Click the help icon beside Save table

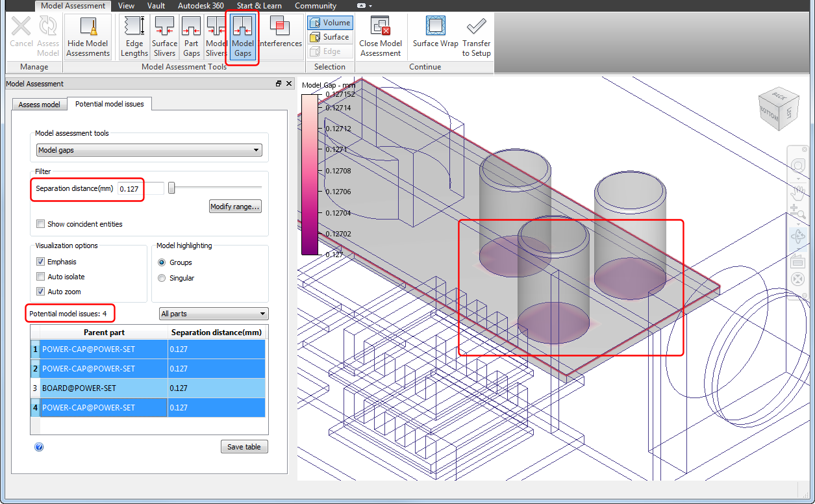39,447
